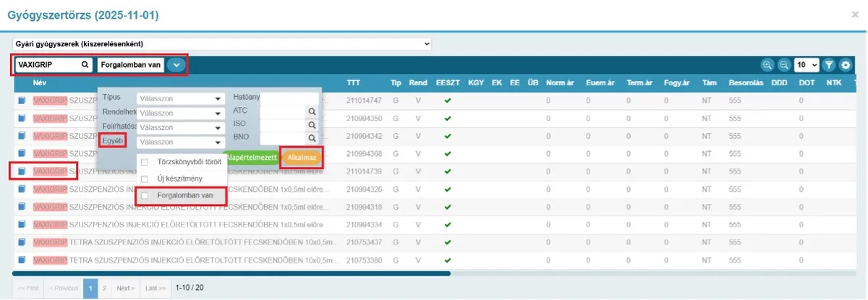The height and width of the screenshot is (300, 868).
Task: Click TTT value 211014739
Action: tap(363, 171)
